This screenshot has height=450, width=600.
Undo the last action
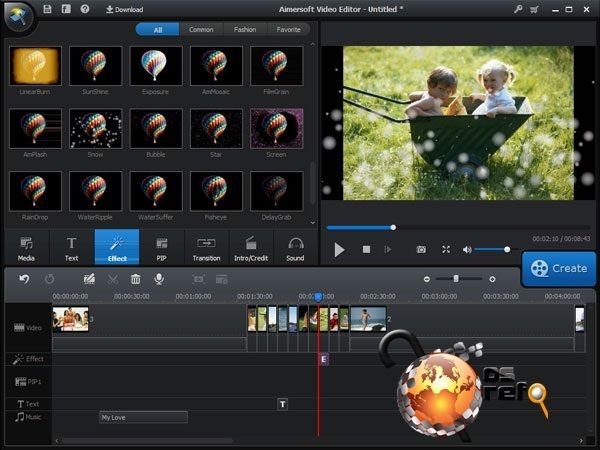point(24,279)
